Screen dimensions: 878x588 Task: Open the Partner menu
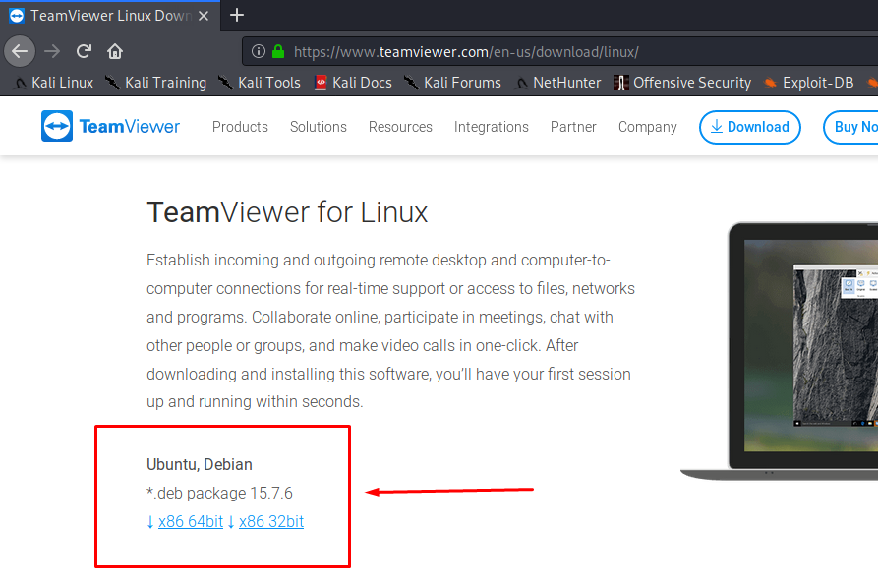coord(573,127)
